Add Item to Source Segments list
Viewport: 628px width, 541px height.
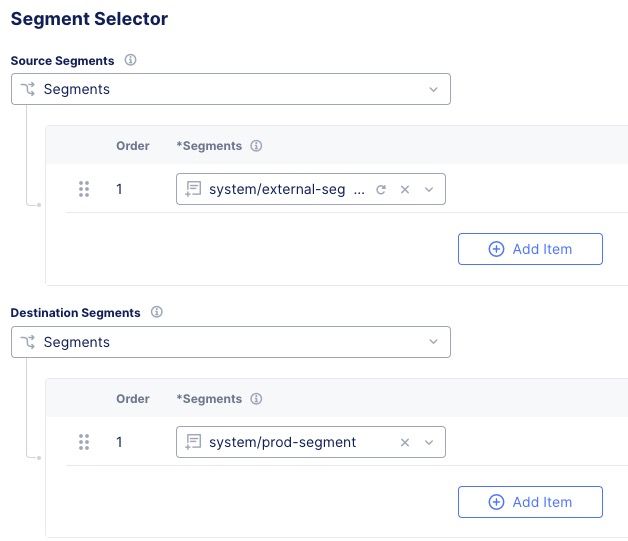click(530, 249)
